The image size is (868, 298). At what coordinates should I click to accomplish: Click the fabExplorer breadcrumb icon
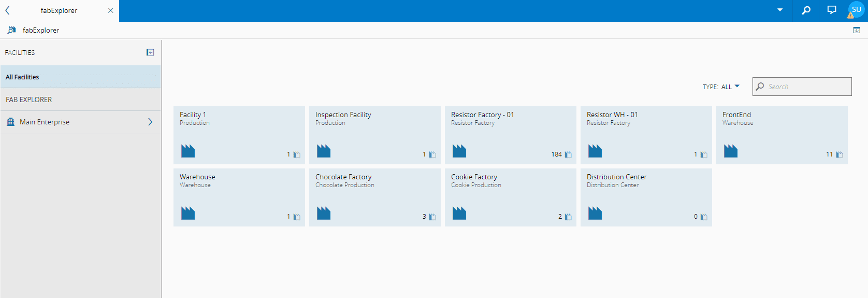(11, 30)
